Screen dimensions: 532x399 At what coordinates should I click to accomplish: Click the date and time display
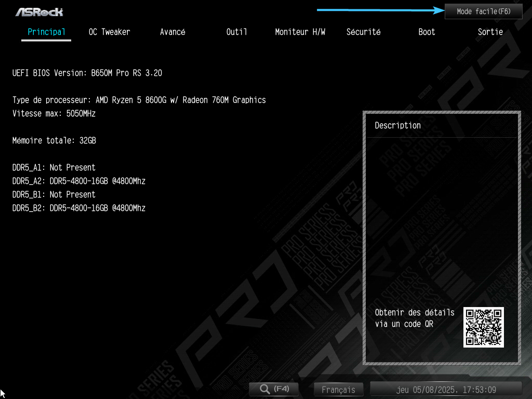tap(446, 390)
